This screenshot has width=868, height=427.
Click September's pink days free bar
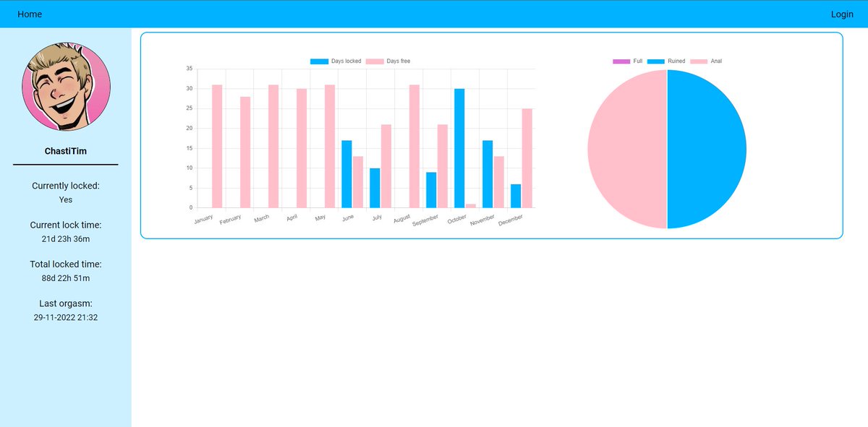coord(443,165)
